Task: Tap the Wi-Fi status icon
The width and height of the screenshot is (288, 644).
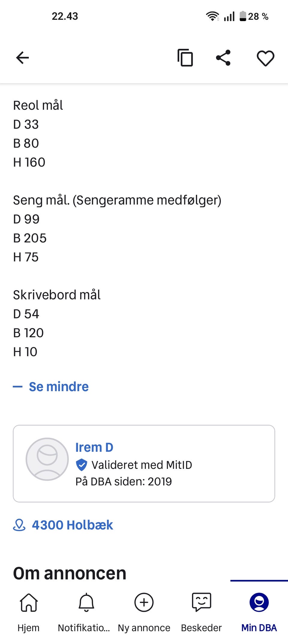Action: 212,16
